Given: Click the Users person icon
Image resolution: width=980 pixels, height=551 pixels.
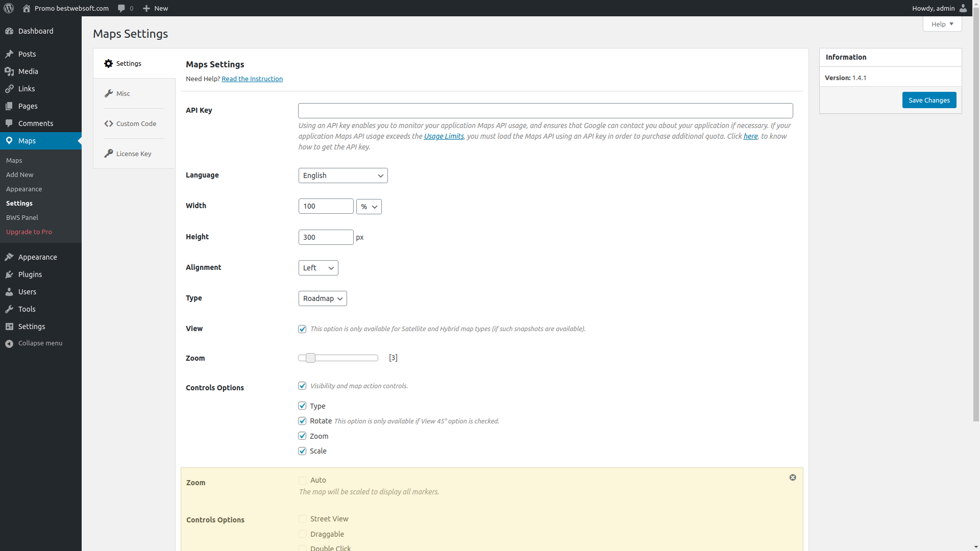Looking at the screenshot, I should (9, 292).
